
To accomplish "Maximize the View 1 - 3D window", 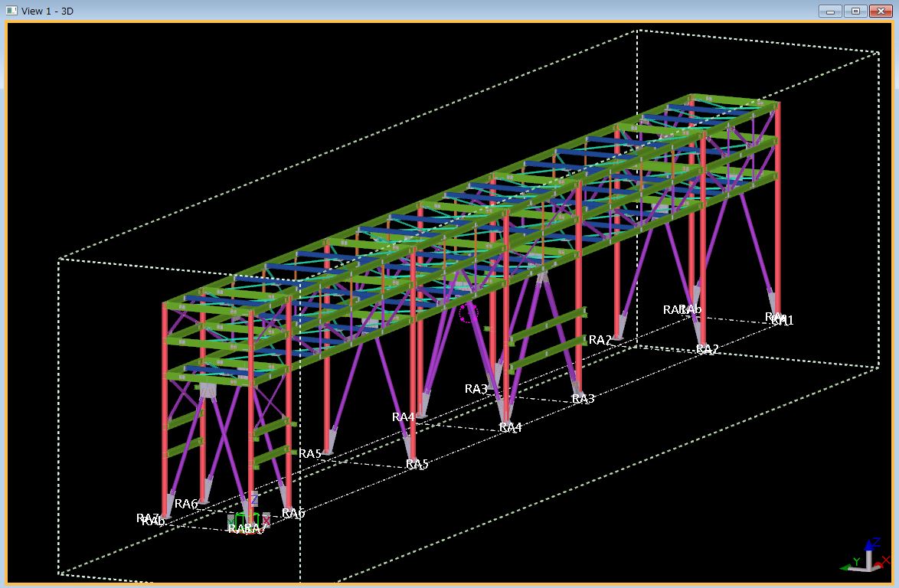I will tap(855, 11).
